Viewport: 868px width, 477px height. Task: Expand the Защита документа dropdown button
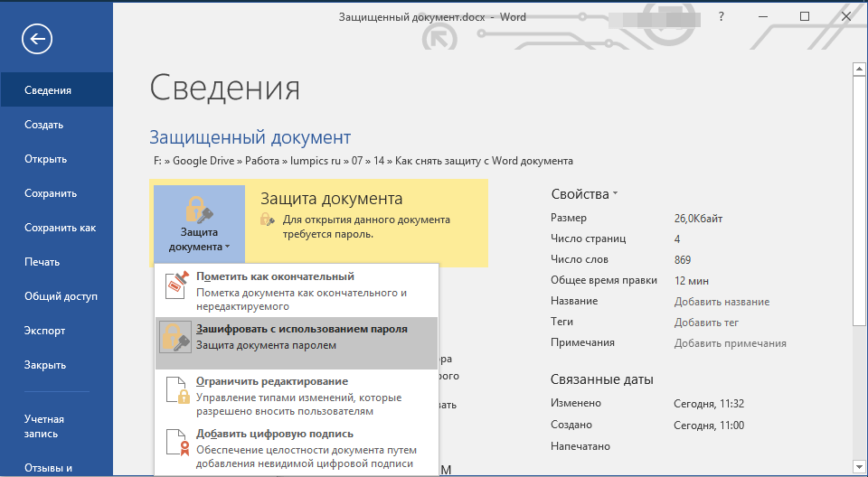click(199, 224)
